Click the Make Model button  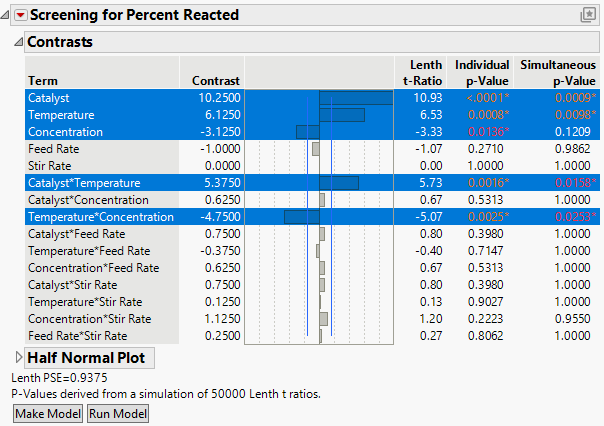[x=47, y=414]
